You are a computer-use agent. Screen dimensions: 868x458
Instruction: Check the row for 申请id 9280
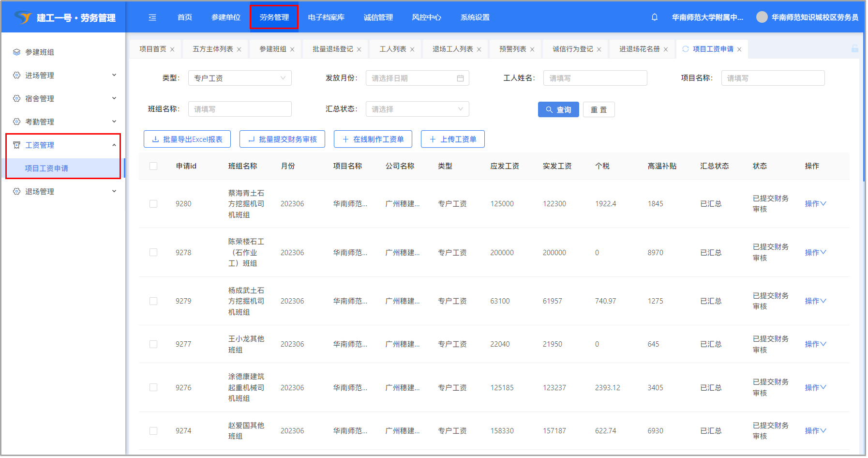click(153, 204)
